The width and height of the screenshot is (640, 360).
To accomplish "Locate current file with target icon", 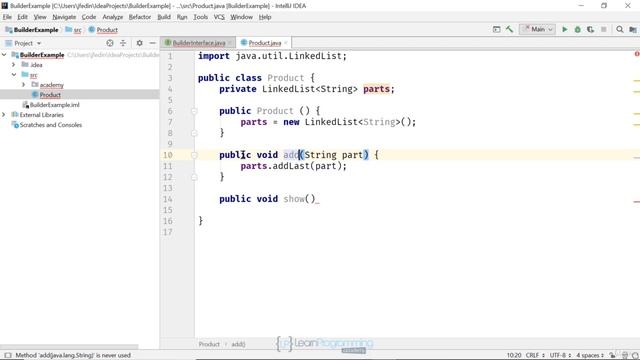I will coord(110,43).
